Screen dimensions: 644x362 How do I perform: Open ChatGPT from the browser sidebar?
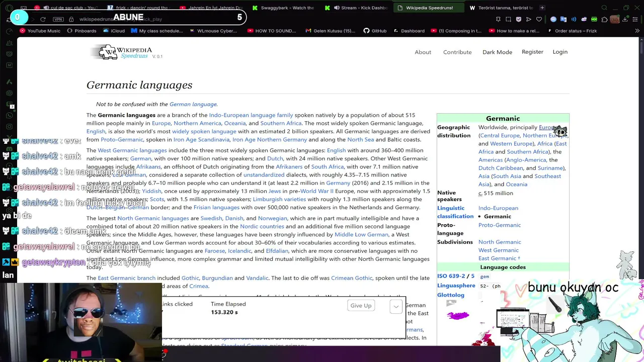9,93
